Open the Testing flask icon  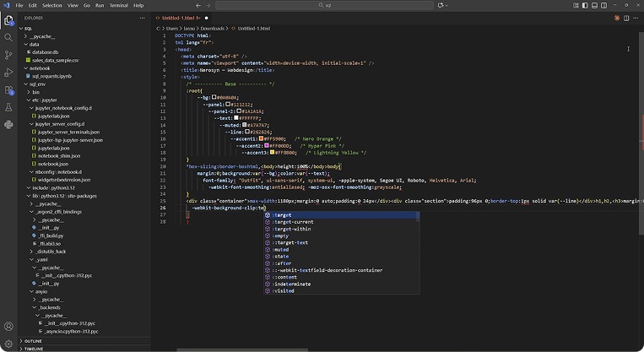[8, 107]
